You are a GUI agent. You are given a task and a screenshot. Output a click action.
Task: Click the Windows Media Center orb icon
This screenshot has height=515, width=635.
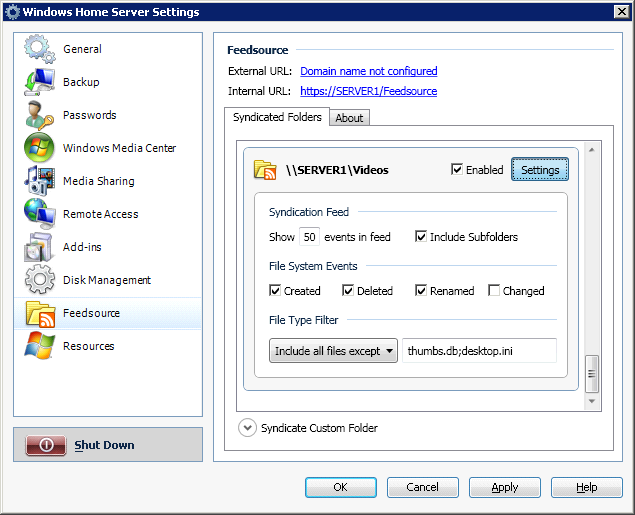click(x=39, y=147)
